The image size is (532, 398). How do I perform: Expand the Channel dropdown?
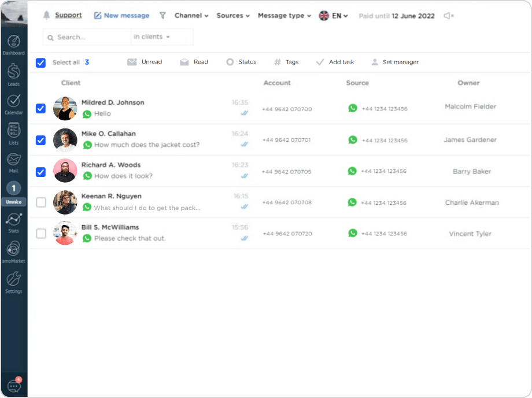[191, 16]
